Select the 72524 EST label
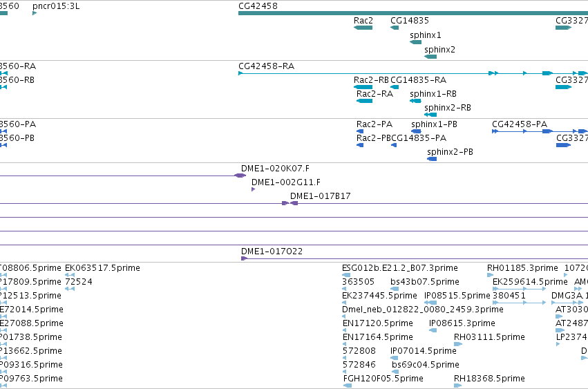This screenshot has height=389, width=588. pos(78,282)
